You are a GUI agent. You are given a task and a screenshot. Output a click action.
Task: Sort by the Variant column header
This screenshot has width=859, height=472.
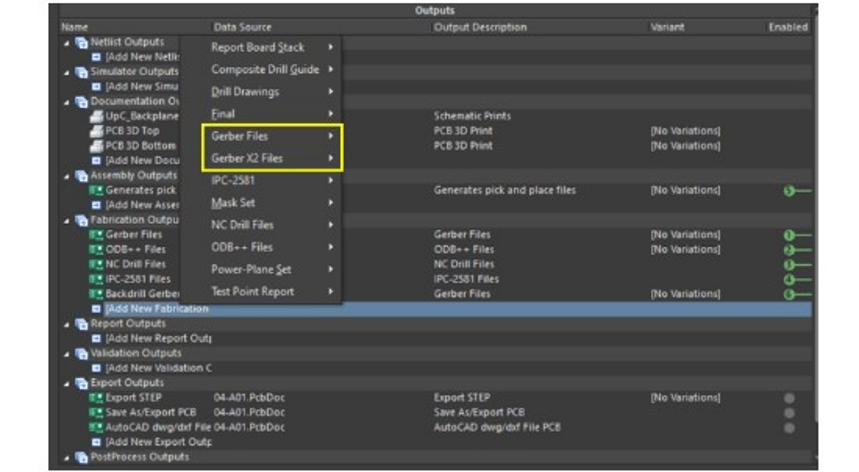tap(667, 27)
